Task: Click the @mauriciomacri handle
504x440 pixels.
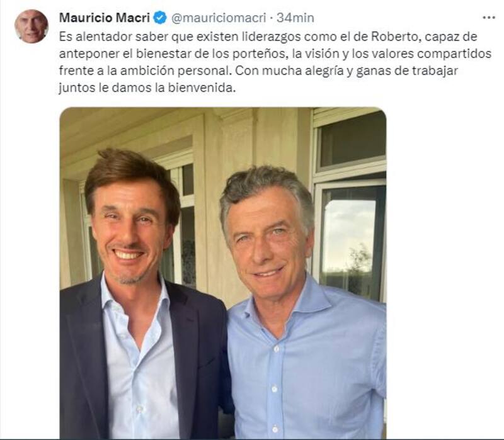Action: tap(219, 18)
